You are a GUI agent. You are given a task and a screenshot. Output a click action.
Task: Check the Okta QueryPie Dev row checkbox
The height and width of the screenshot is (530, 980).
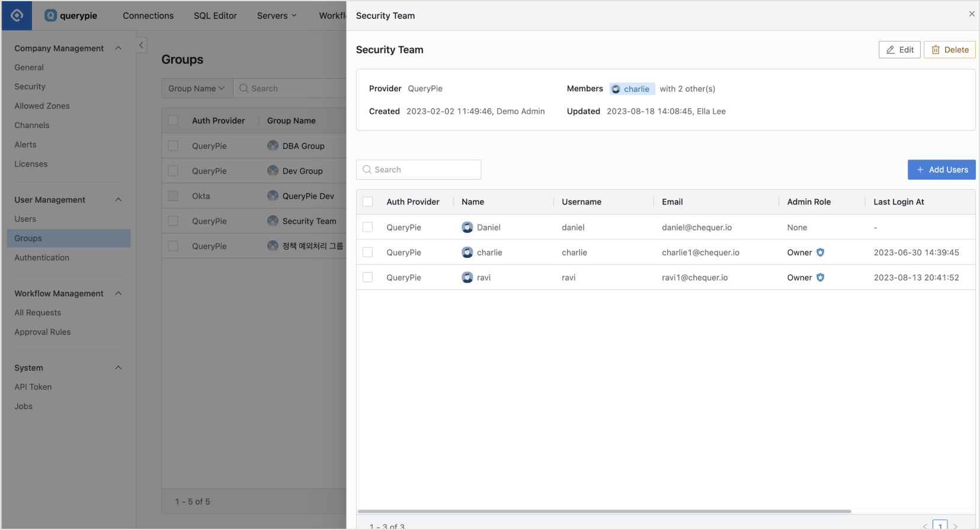point(173,196)
